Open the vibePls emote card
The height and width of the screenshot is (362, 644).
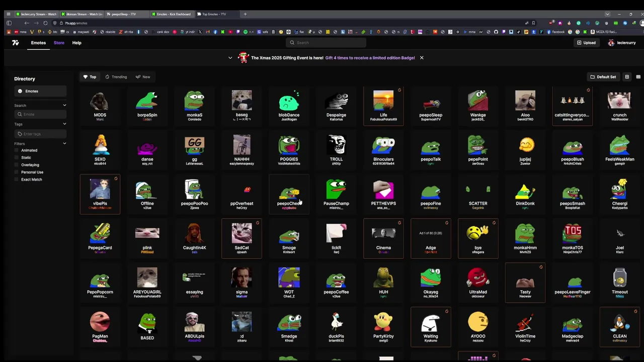pyautogui.click(x=100, y=194)
